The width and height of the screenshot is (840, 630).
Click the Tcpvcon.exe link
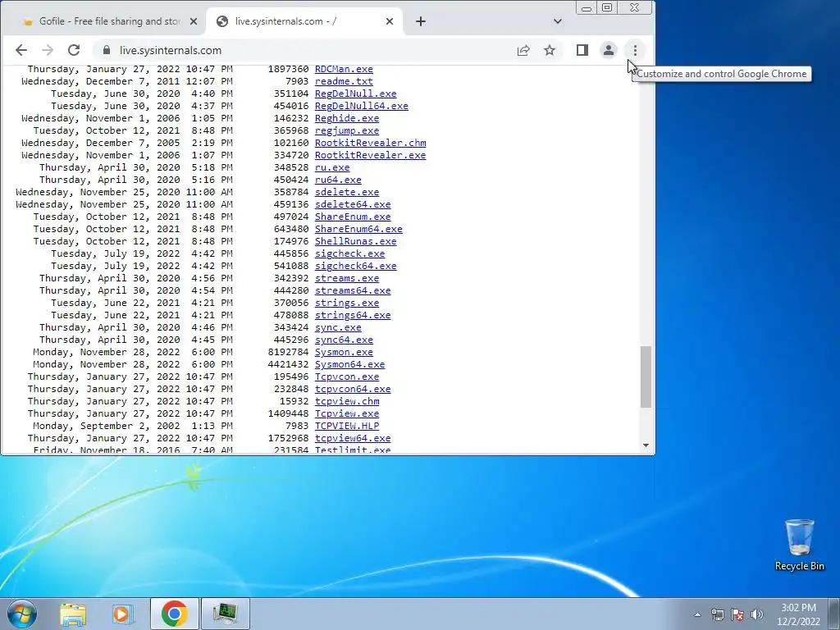(347, 377)
